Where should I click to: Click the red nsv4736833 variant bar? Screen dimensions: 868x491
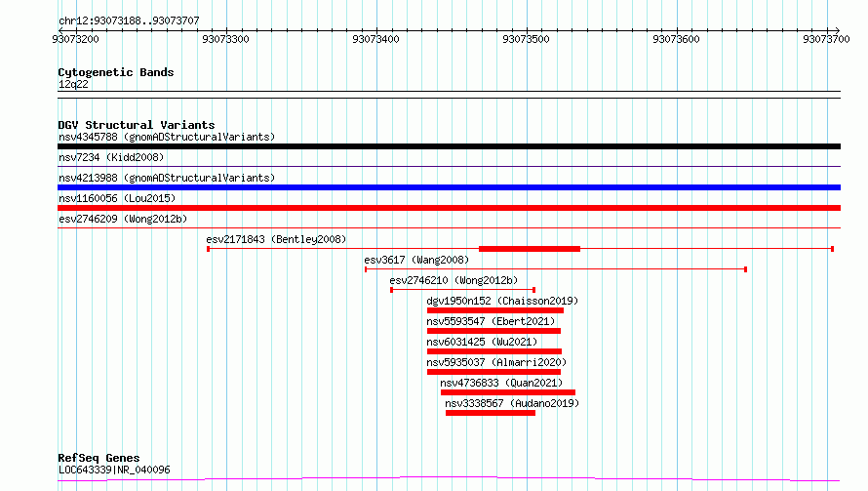coord(508,392)
